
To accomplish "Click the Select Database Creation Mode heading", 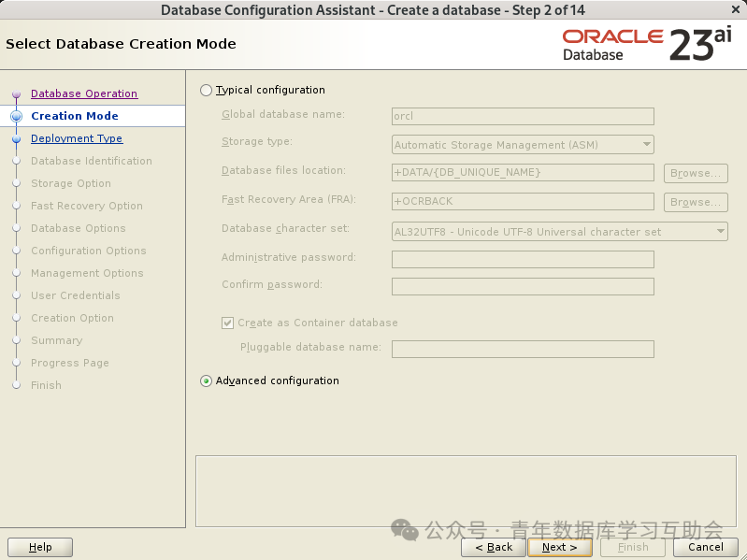I will tap(121, 44).
